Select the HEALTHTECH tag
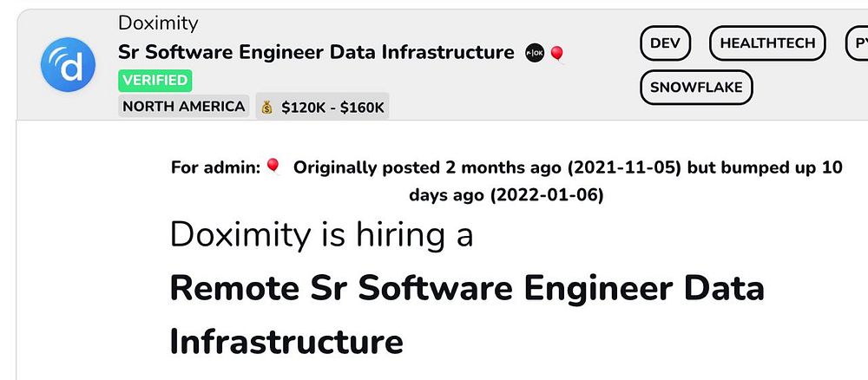The height and width of the screenshot is (380, 868). [766, 43]
